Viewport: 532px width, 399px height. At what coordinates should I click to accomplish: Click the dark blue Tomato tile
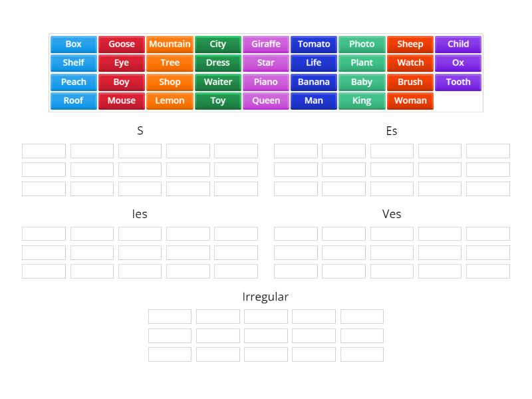point(314,45)
